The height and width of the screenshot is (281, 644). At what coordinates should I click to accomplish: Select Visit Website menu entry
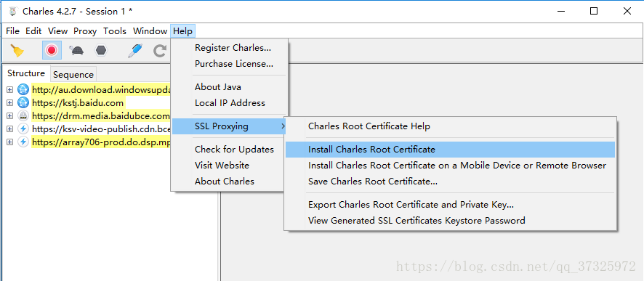coord(222,166)
